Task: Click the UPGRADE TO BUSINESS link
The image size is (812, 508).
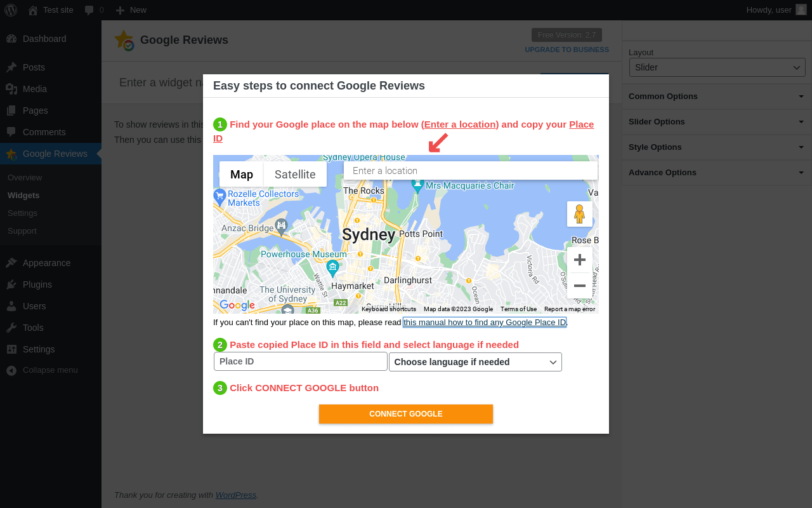Action: pos(566,50)
